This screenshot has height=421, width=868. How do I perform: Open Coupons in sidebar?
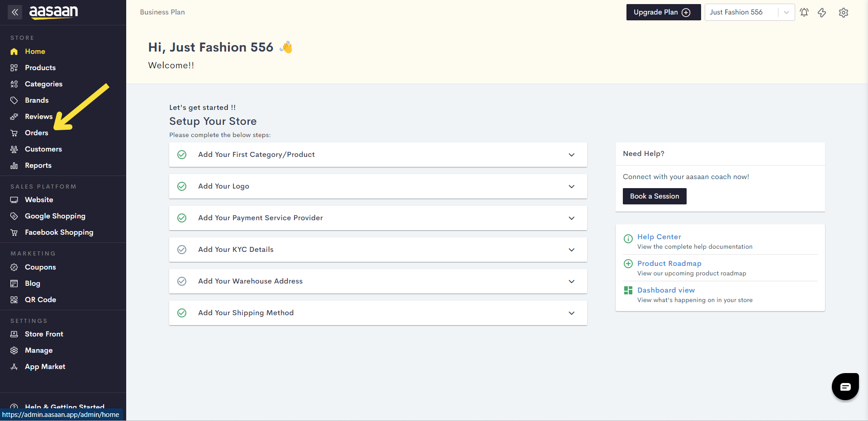click(40, 267)
